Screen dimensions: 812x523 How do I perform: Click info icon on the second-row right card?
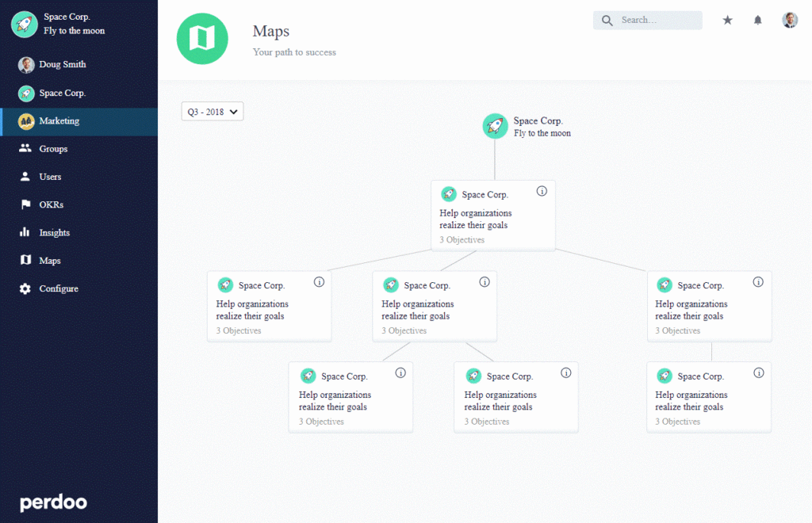tap(758, 282)
